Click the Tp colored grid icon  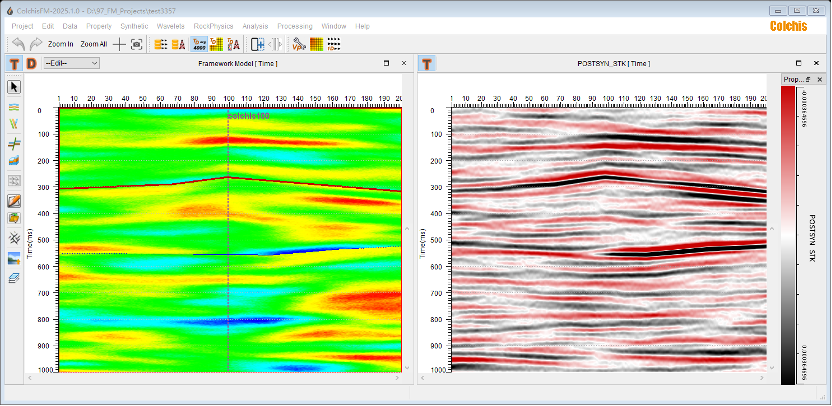coord(216,45)
